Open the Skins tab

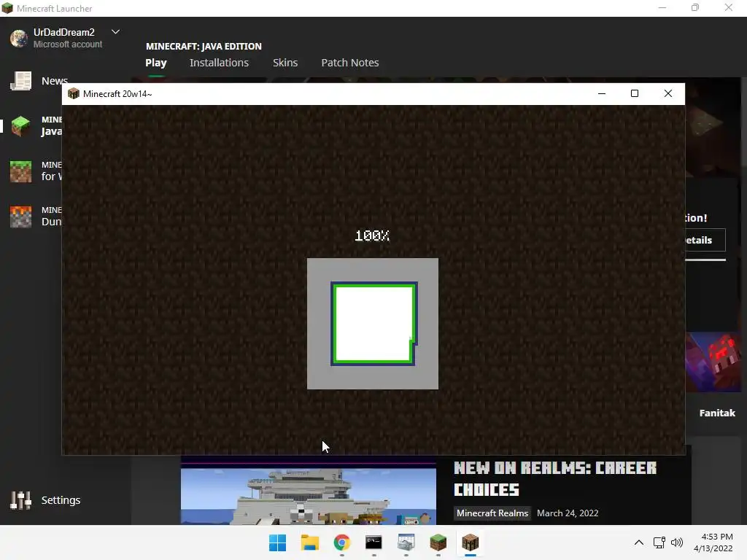pyautogui.click(x=285, y=63)
